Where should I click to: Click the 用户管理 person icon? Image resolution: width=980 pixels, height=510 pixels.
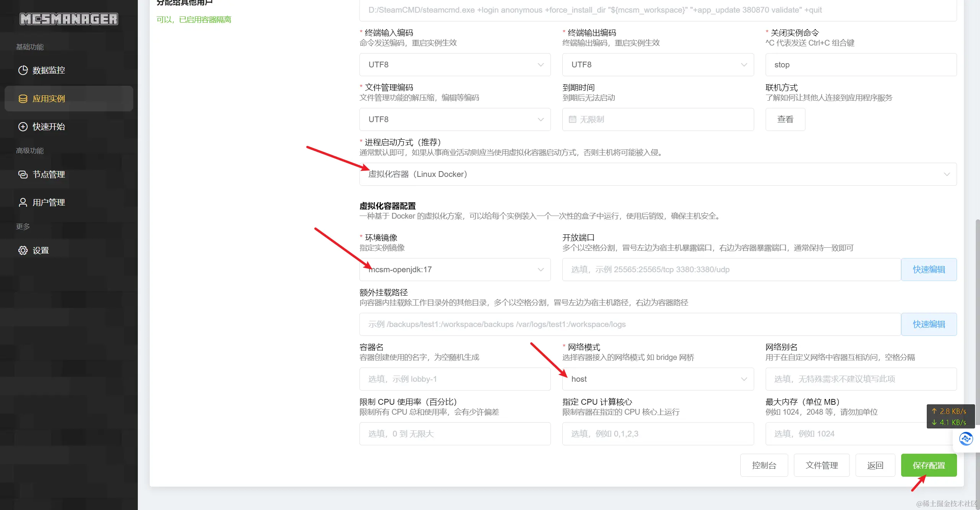coord(23,203)
